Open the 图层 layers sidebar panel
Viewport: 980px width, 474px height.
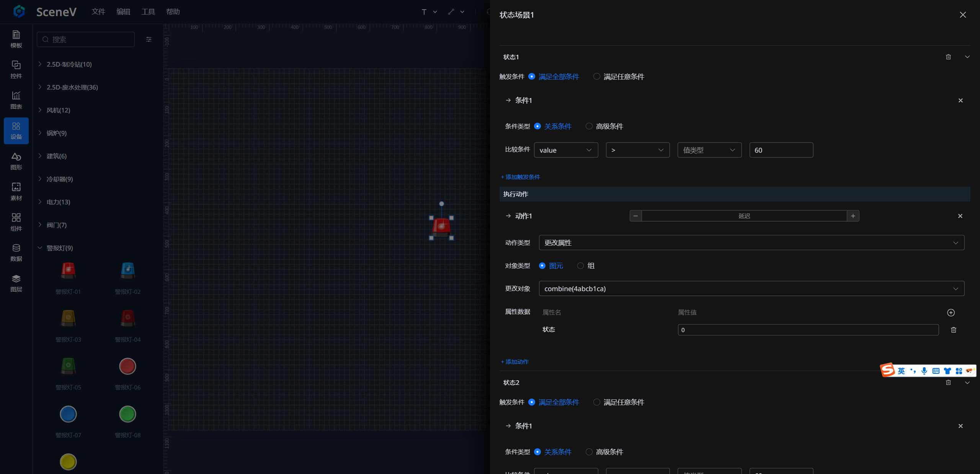[x=16, y=283]
